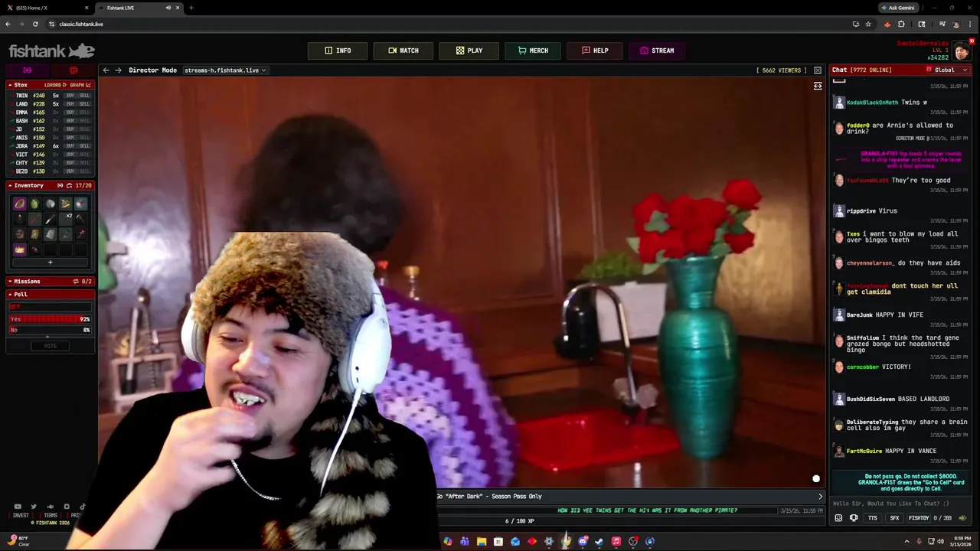Collapse the Inventory panel
This screenshot has height=551, width=980.
click(11, 185)
